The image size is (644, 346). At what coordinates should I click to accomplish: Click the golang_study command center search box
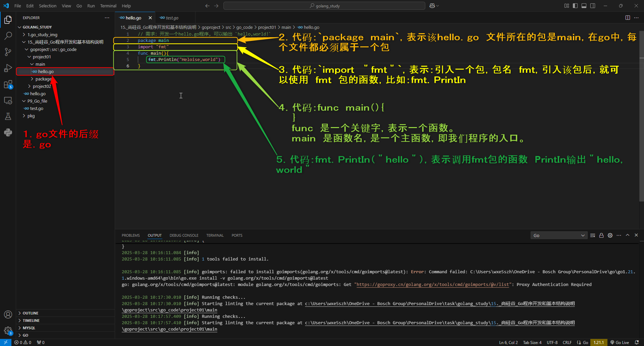(324, 6)
